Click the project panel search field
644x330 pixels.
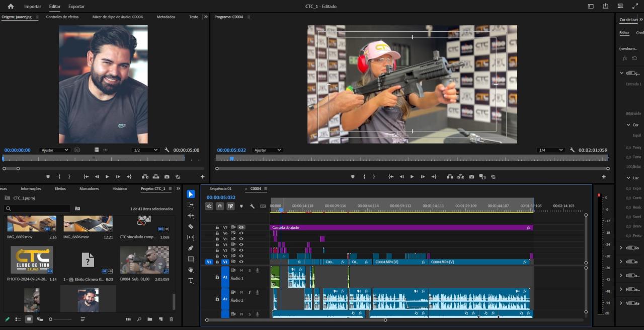38,208
